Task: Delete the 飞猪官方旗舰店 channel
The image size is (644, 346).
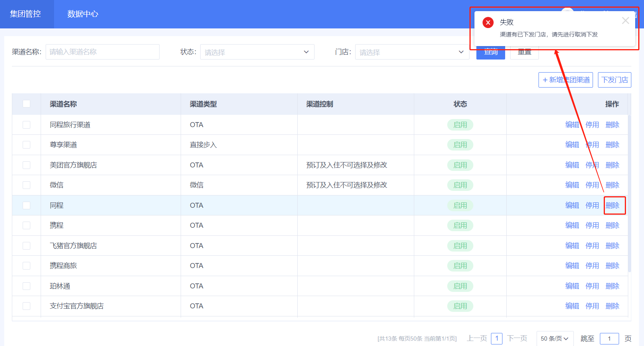Action: click(x=613, y=246)
